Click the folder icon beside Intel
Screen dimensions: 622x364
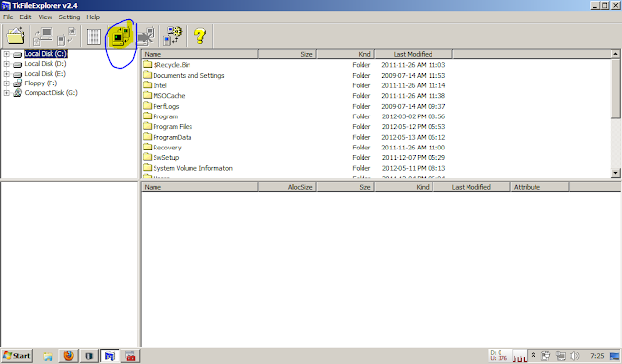[148, 85]
